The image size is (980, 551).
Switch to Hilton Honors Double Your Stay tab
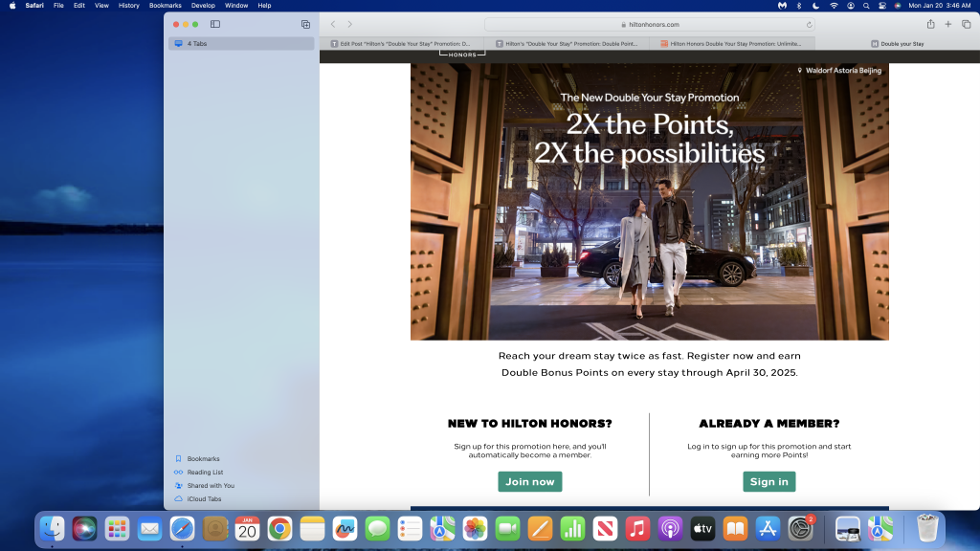[732, 44]
